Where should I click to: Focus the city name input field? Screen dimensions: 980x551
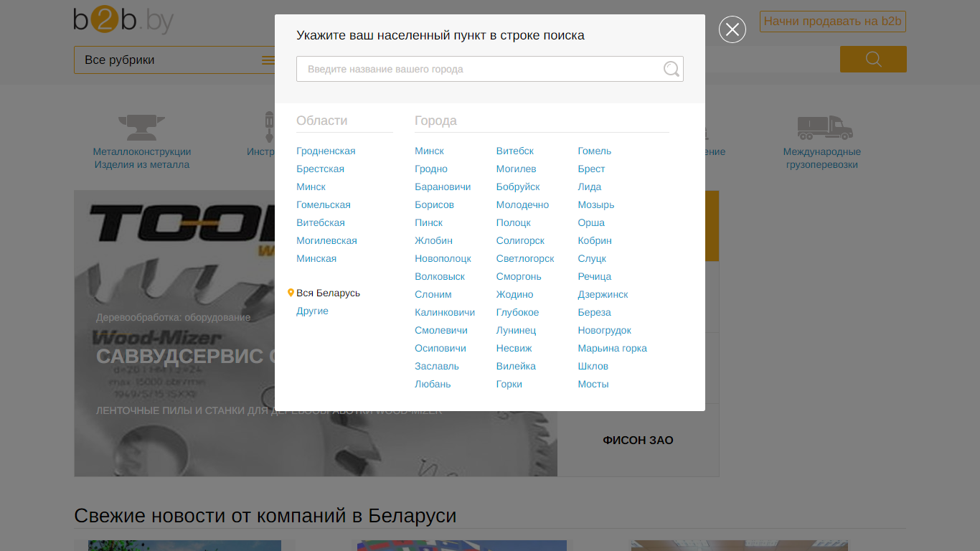pyautogui.click(x=490, y=69)
